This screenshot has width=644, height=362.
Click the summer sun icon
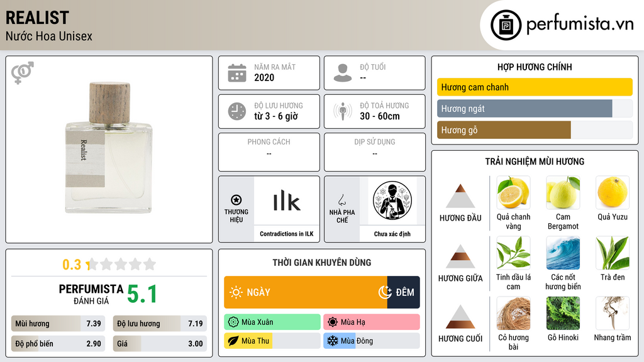point(333,322)
